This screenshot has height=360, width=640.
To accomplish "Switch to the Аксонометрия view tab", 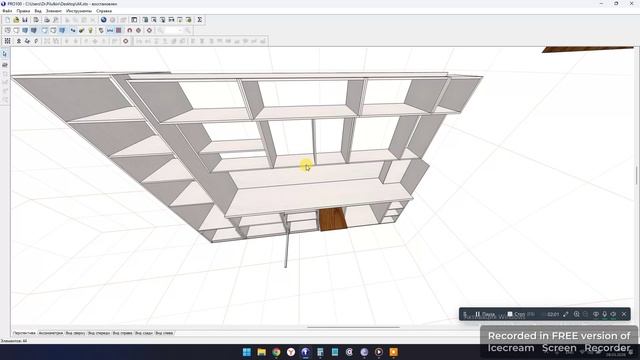I will point(51,333).
